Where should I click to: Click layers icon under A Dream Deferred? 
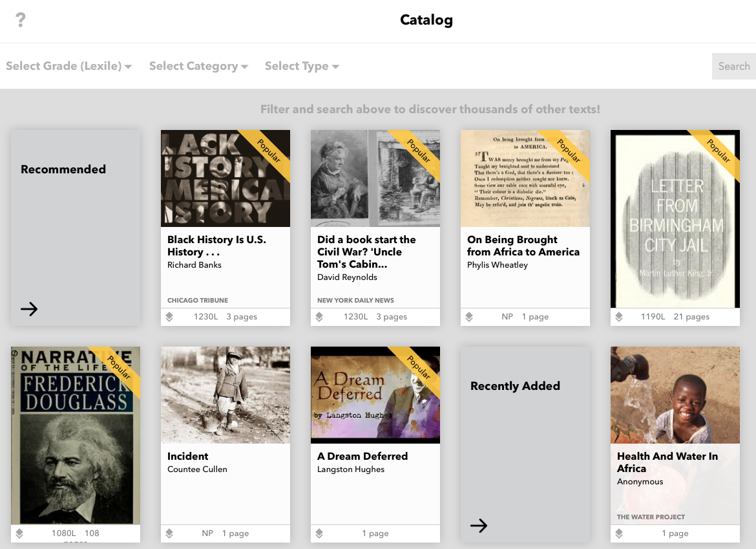pos(319,533)
